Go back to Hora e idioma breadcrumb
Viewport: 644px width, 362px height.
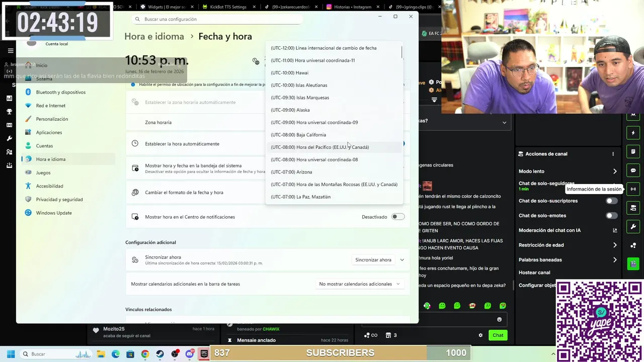coord(154,36)
